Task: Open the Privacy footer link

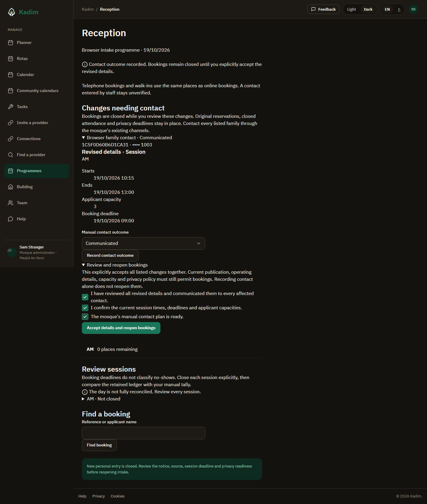Action: click(98, 496)
